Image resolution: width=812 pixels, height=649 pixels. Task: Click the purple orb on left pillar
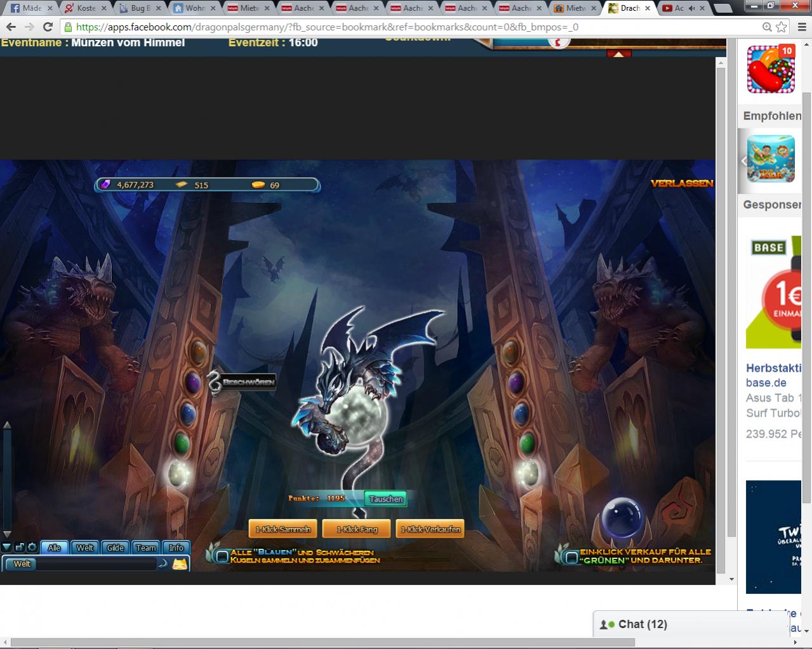coord(192,382)
